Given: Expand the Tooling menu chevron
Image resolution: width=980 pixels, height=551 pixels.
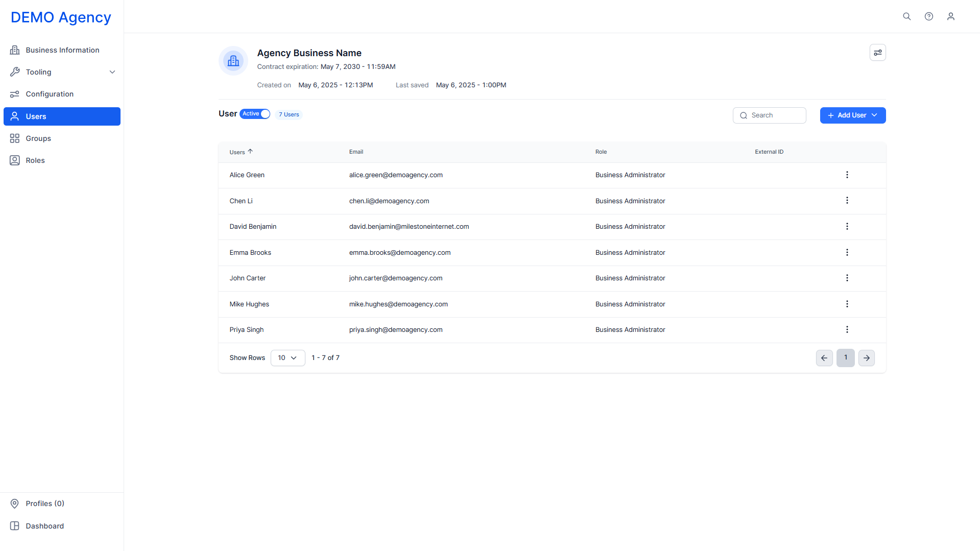Looking at the screenshot, I should coord(112,72).
